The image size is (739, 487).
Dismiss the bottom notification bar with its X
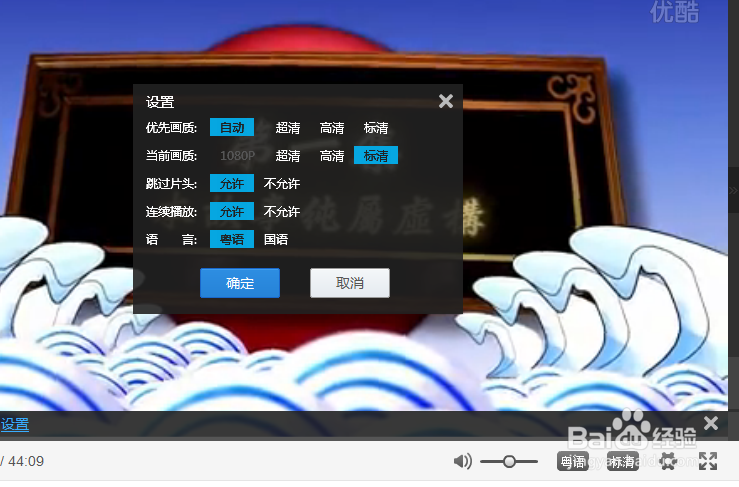click(x=711, y=423)
